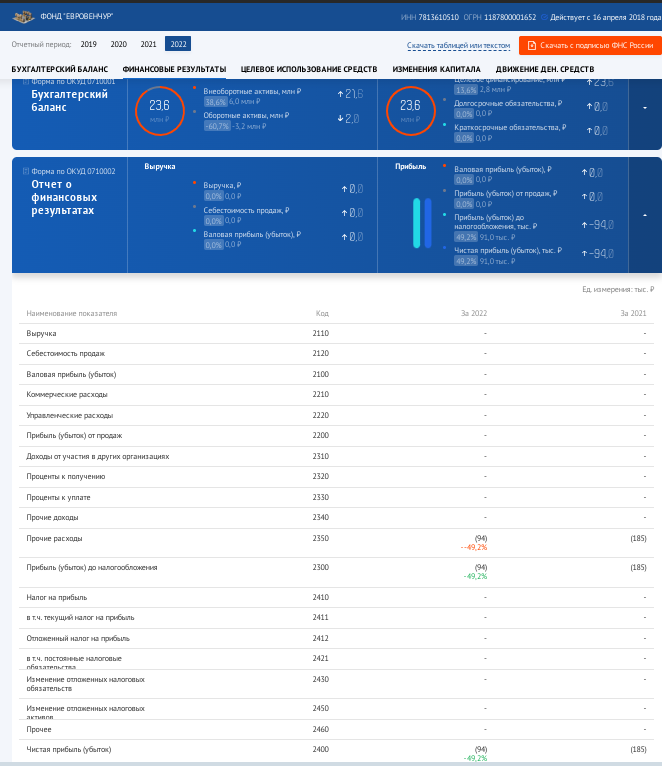Select reporting year 2021
The image size is (662, 766).
(x=148, y=44)
